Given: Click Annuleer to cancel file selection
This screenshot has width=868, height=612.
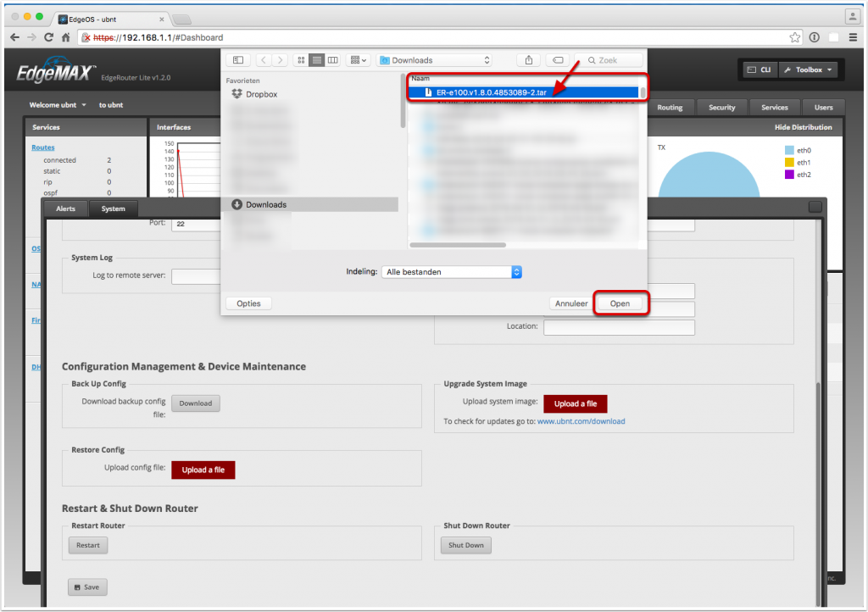Looking at the screenshot, I should pyautogui.click(x=571, y=303).
